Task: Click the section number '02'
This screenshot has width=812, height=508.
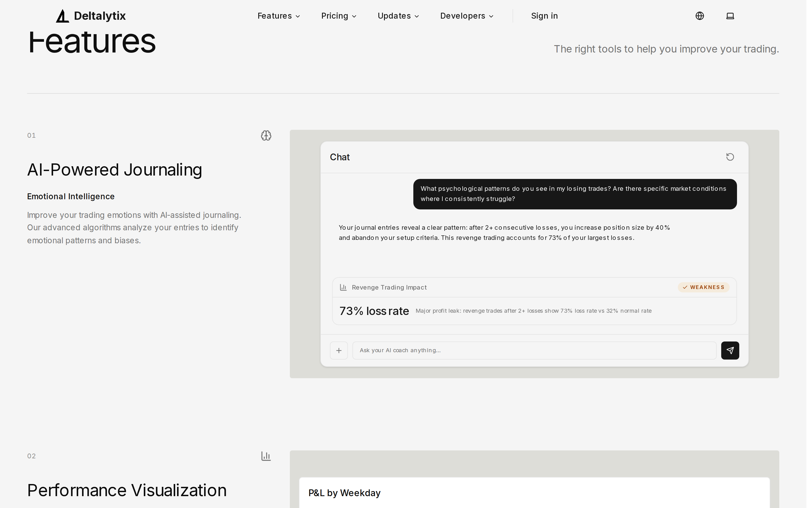Action: point(31,456)
